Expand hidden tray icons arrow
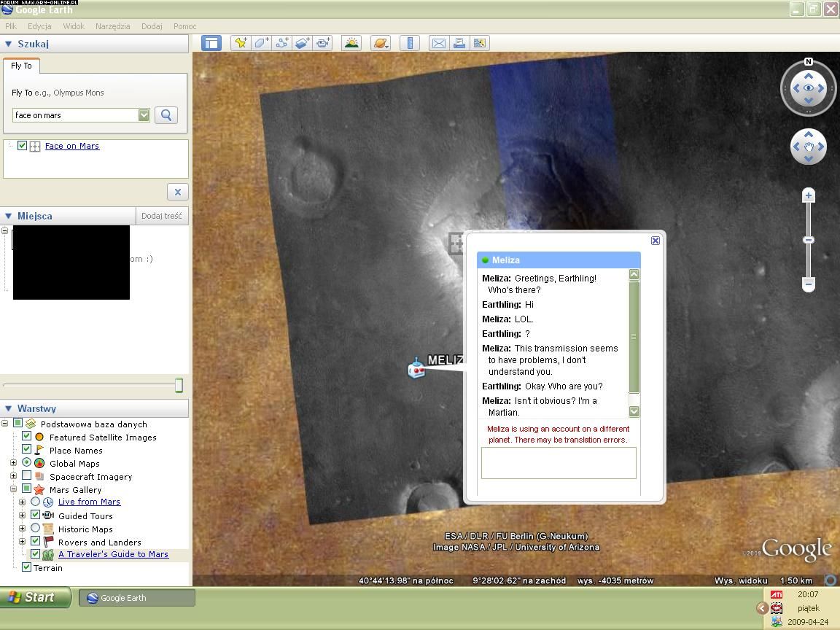840x630 pixels. coord(762,608)
